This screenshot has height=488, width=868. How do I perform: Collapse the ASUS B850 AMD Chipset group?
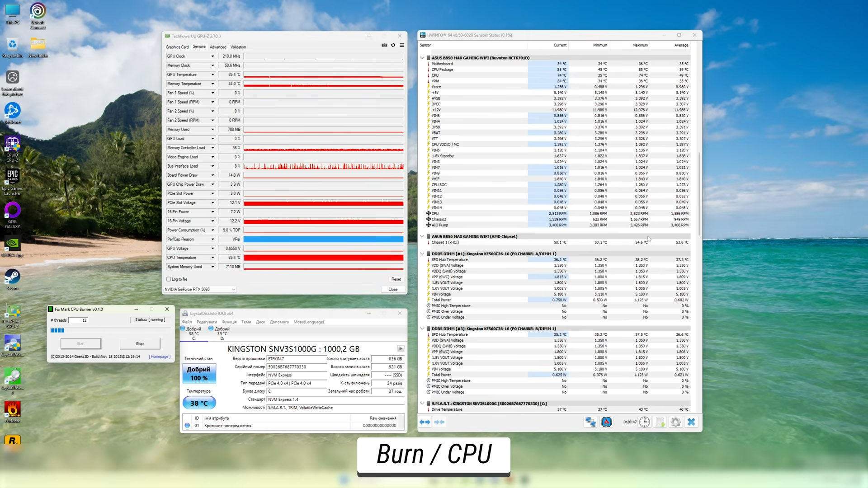coord(422,236)
